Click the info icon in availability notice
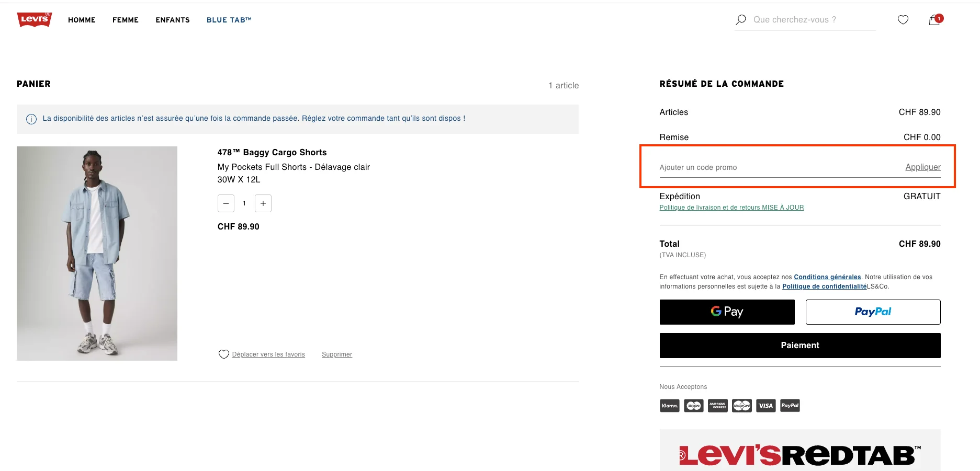Screen dimensions: 980x471 click(31, 119)
